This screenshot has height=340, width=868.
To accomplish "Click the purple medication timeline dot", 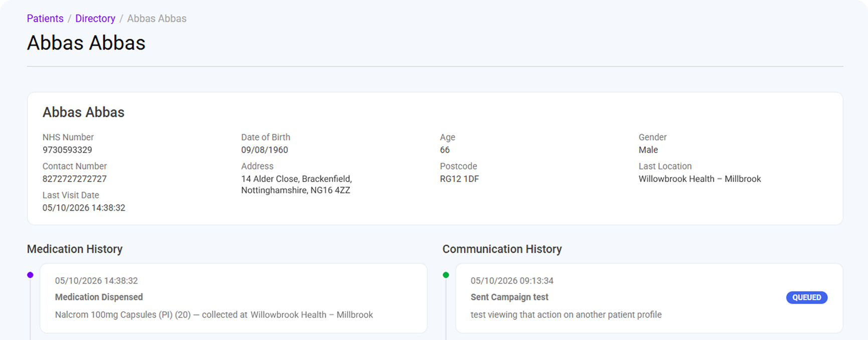I will pyautogui.click(x=30, y=275).
